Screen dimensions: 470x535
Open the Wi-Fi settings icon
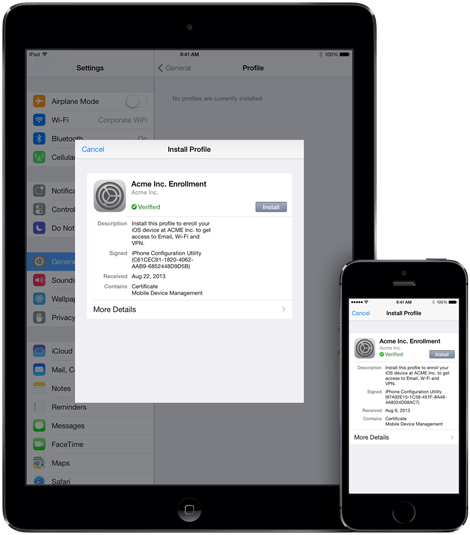click(x=39, y=120)
